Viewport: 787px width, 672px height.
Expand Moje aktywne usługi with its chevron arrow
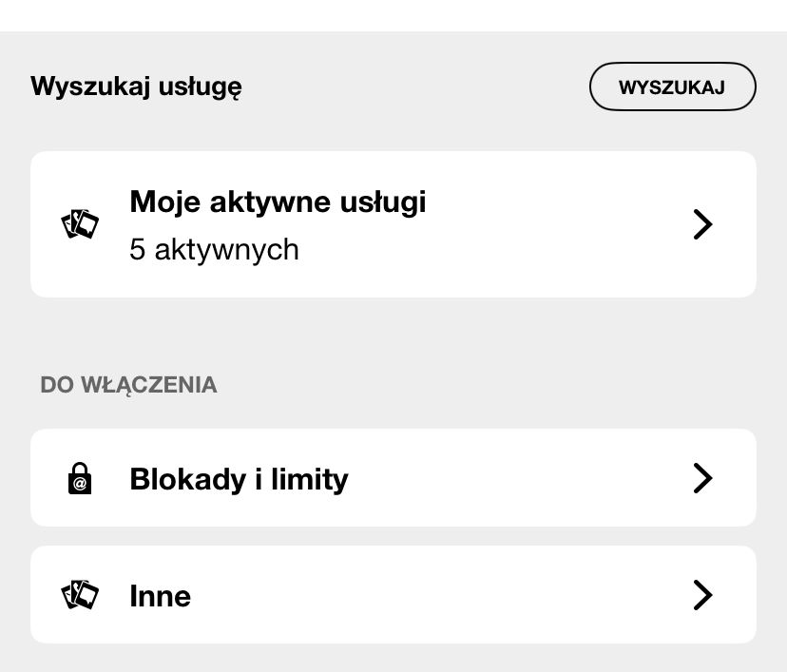(x=702, y=224)
